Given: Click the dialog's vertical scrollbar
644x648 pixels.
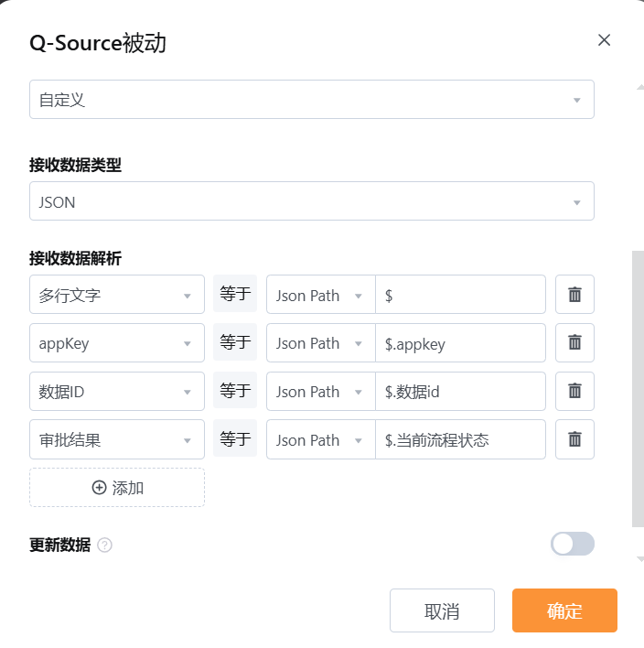Looking at the screenshot, I should [639, 388].
